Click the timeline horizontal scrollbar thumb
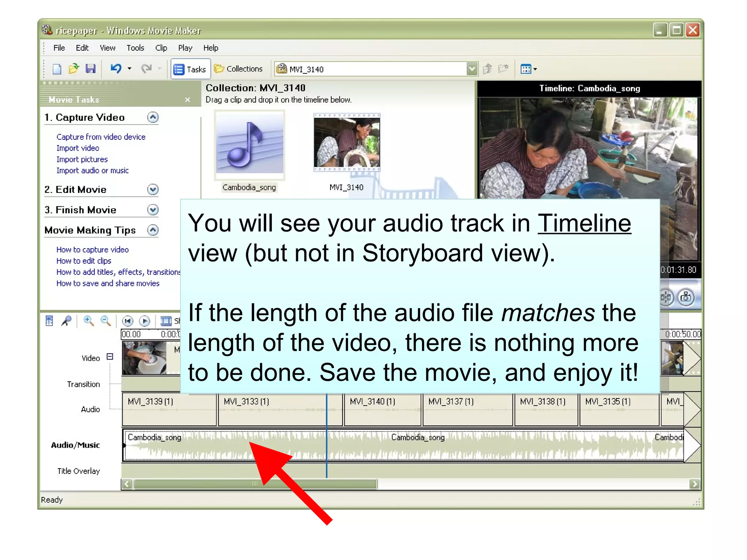The height and width of the screenshot is (560, 747). click(255, 484)
